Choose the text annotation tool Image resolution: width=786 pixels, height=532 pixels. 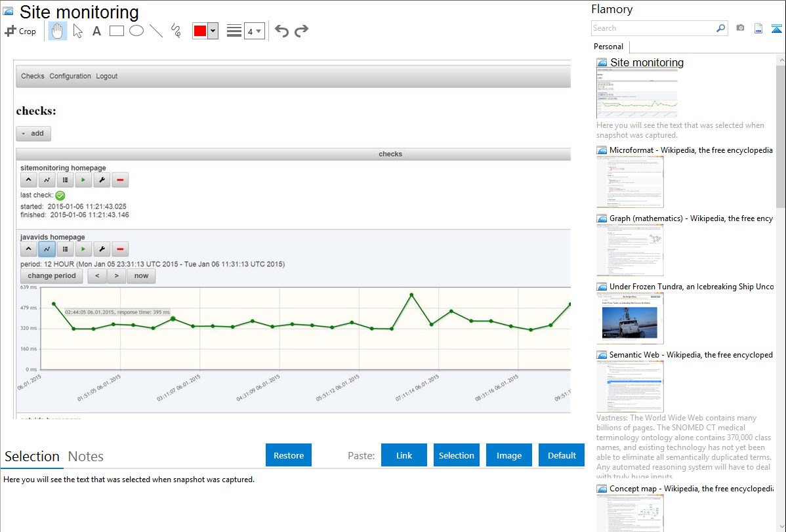pos(96,31)
